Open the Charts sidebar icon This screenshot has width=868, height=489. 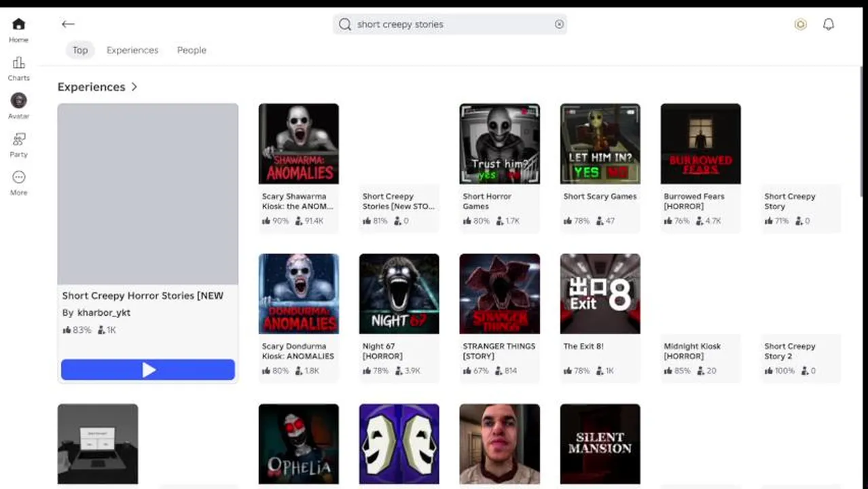[x=18, y=63]
